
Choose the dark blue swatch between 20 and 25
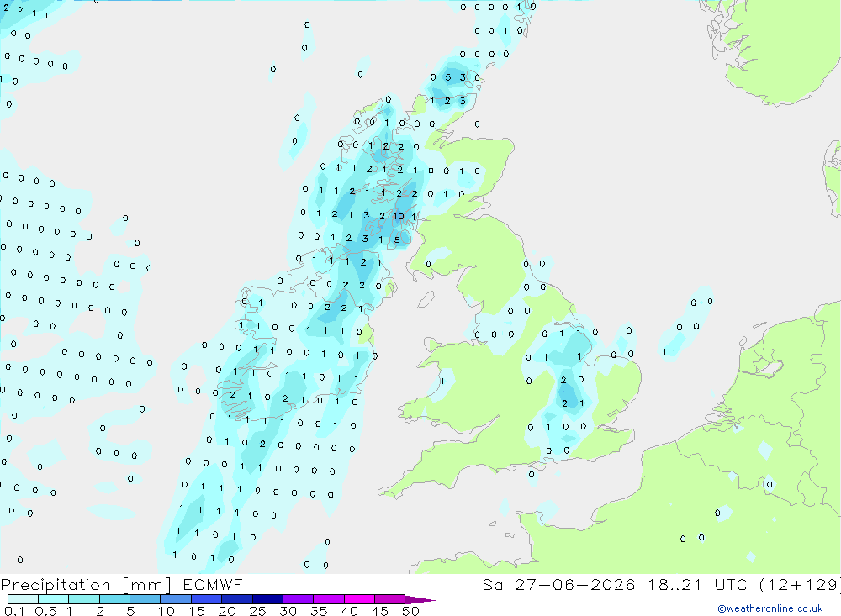tap(237, 599)
